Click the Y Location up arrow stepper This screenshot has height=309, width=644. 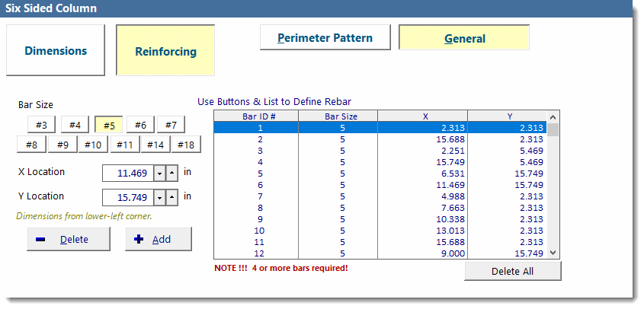pyautogui.click(x=171, y=198)
